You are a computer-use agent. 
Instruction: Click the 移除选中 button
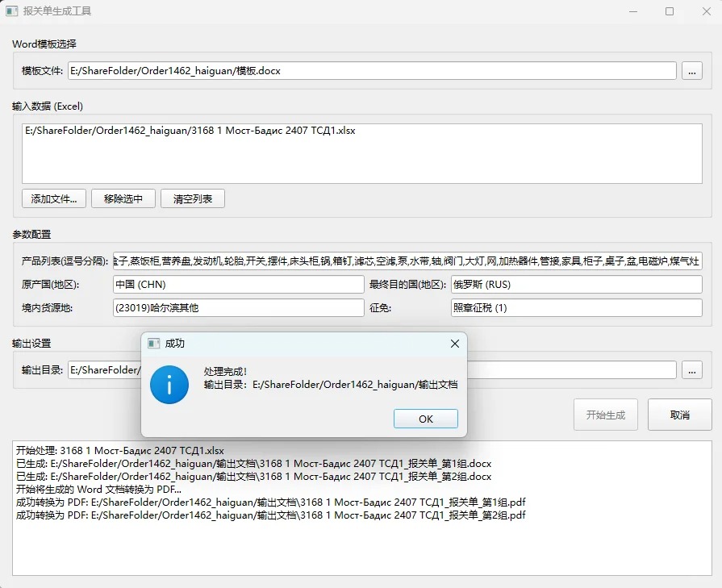click(x=123, y=198)
